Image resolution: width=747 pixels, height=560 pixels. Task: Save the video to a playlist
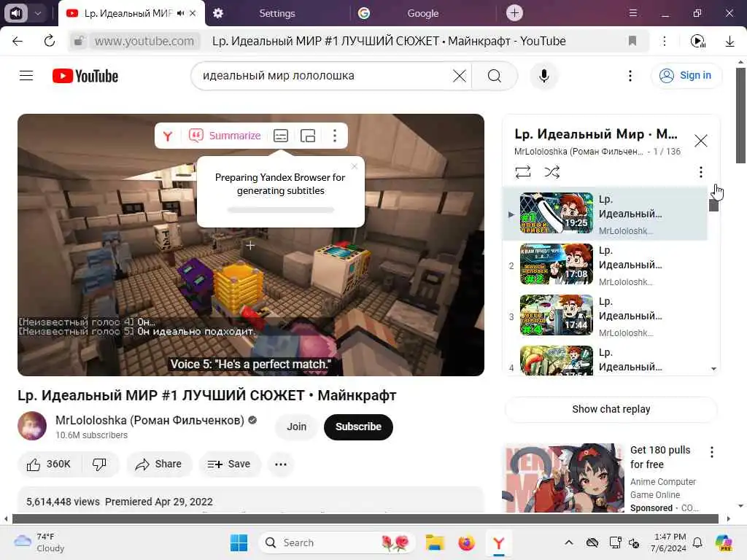pos(228,464)
